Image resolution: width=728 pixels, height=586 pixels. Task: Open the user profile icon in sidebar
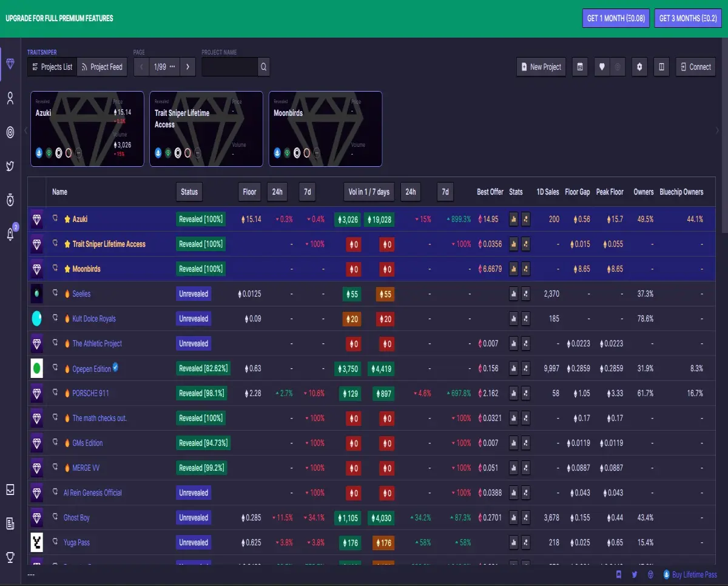click(x=10, y=99)
